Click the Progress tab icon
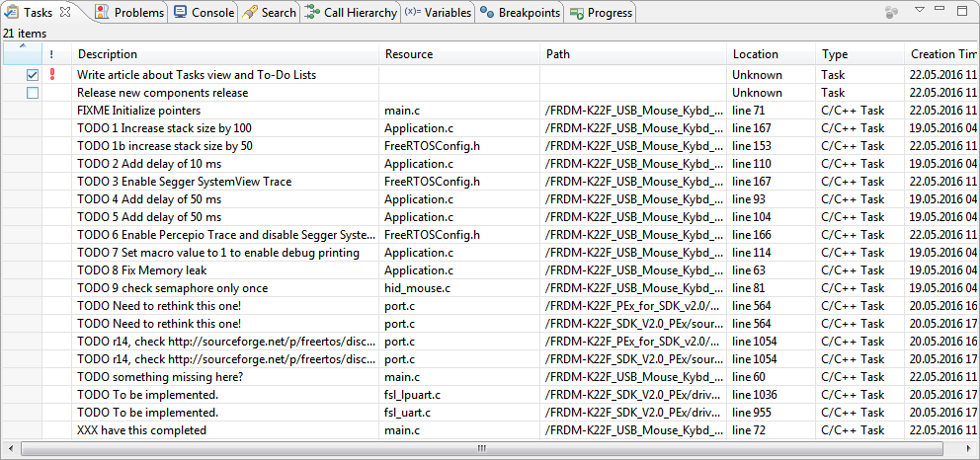This screenshot has height=460, width=980. click(577, 12)
